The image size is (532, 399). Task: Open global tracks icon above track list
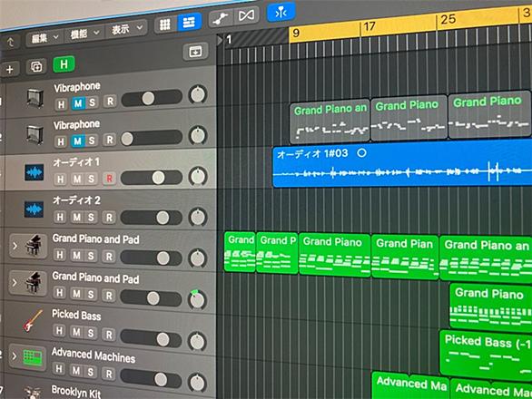[x=195, y=52]
